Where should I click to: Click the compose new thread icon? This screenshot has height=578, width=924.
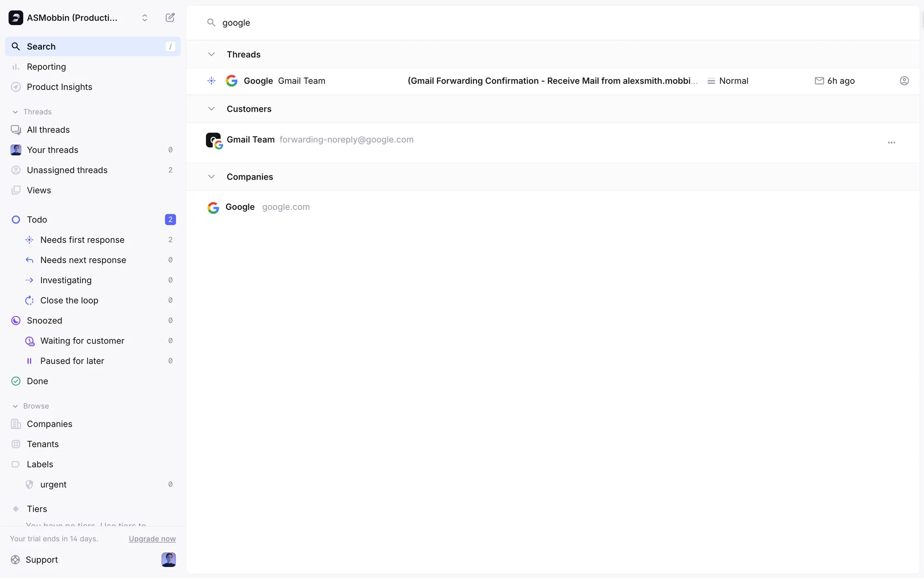click(170, 18)
